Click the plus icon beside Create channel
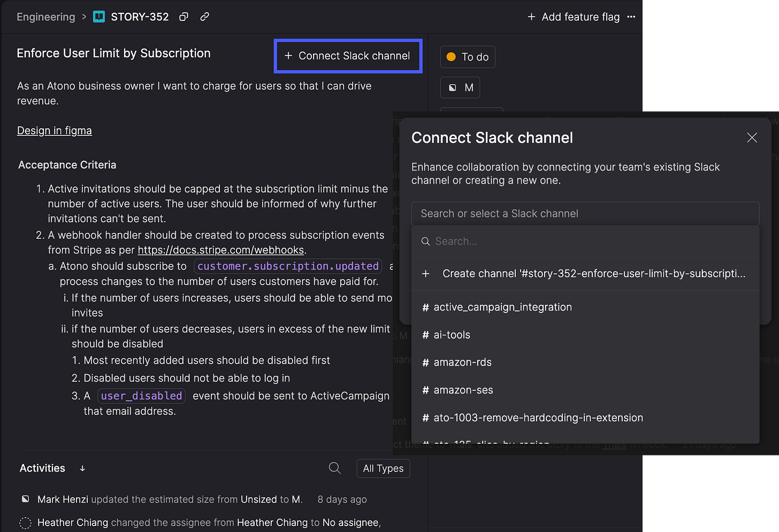Image resolution: width=779 pixels, height=532 pixels. (426, 274)
